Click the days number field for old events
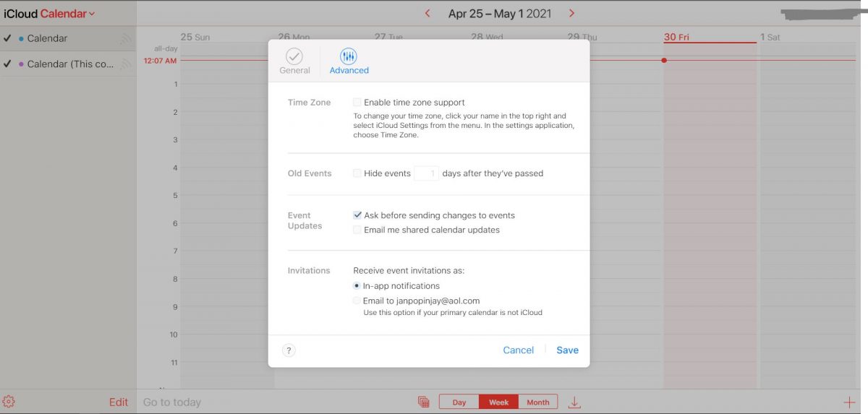 pyautogui.click(x=426, y=173)
